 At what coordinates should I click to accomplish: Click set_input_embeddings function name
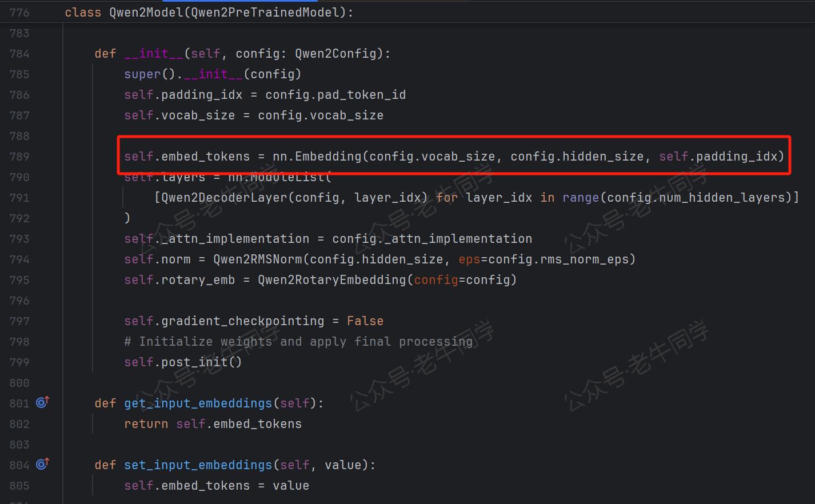pyautogui.click(x=198, y=465)
